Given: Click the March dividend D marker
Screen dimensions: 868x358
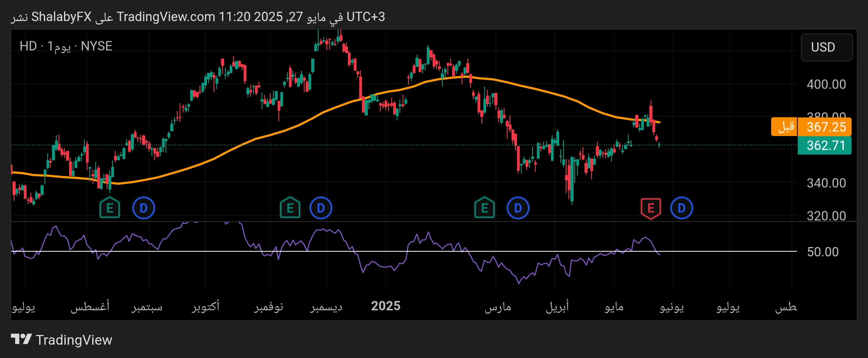Looking at the screenshot, I should click(x=518, y=208).
